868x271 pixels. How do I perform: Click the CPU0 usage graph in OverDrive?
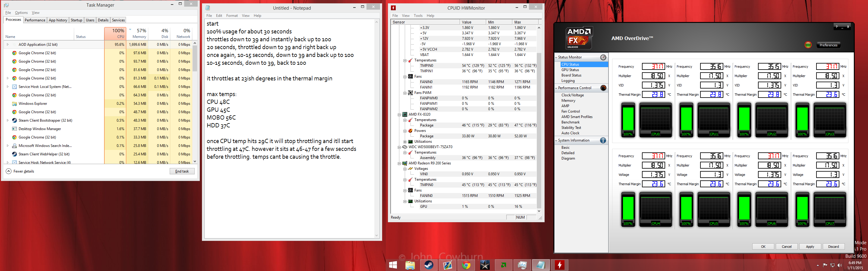click(656, 120)
